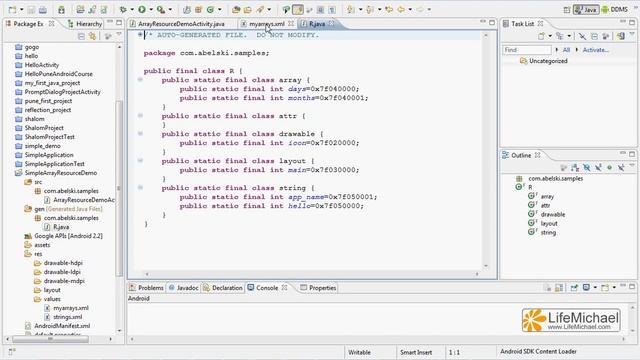Click the All filter link

(566, 50)
